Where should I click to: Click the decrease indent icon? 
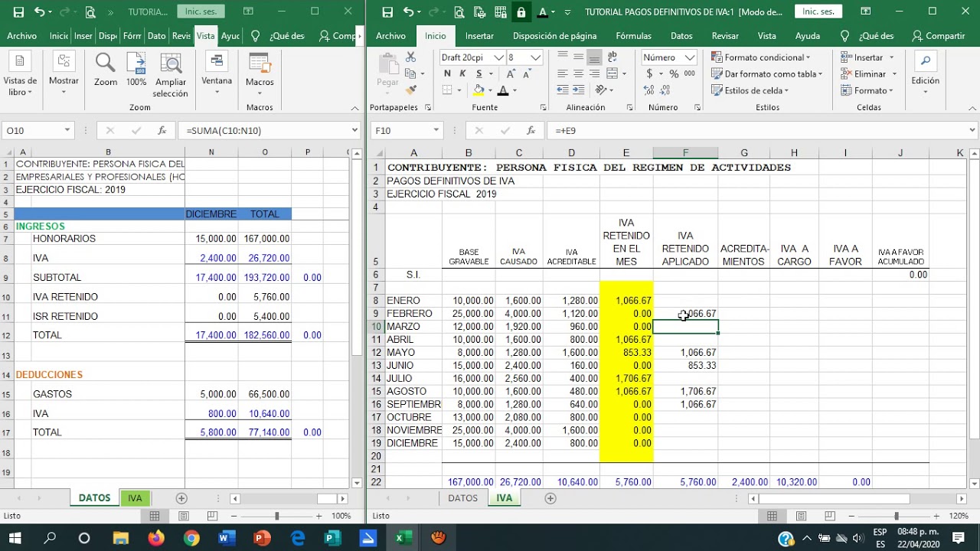click(x=563, y=90)
